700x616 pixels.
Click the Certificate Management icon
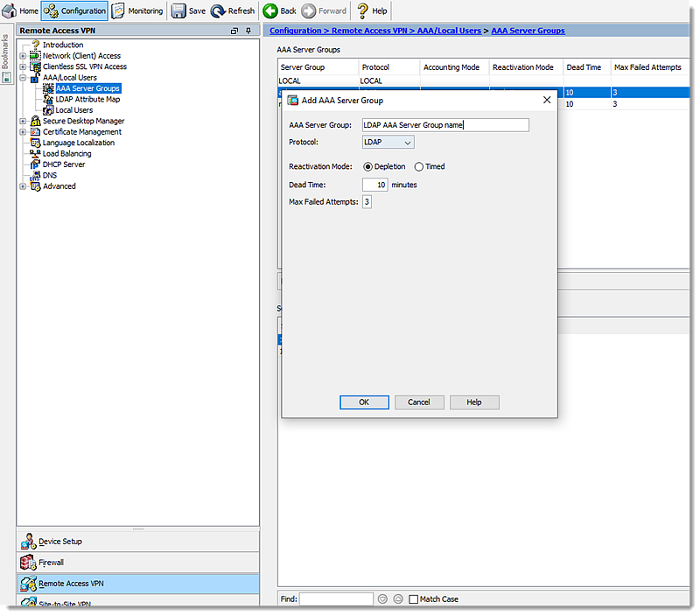(x=35, y=132)
